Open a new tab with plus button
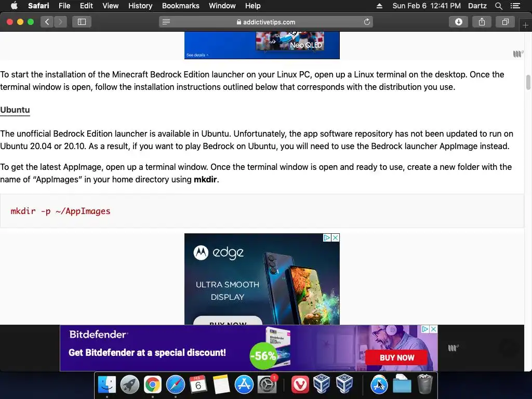The image size is (532, 399). (525, 25)
